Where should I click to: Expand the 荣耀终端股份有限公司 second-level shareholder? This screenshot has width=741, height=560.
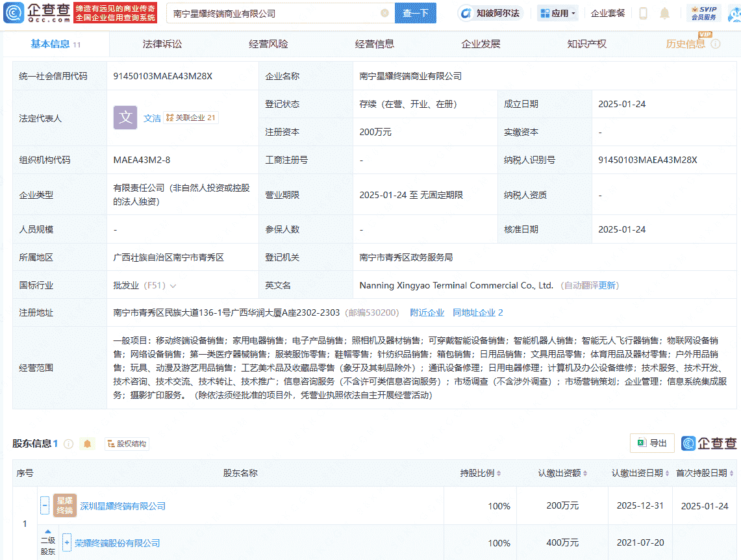pos(67,543)
